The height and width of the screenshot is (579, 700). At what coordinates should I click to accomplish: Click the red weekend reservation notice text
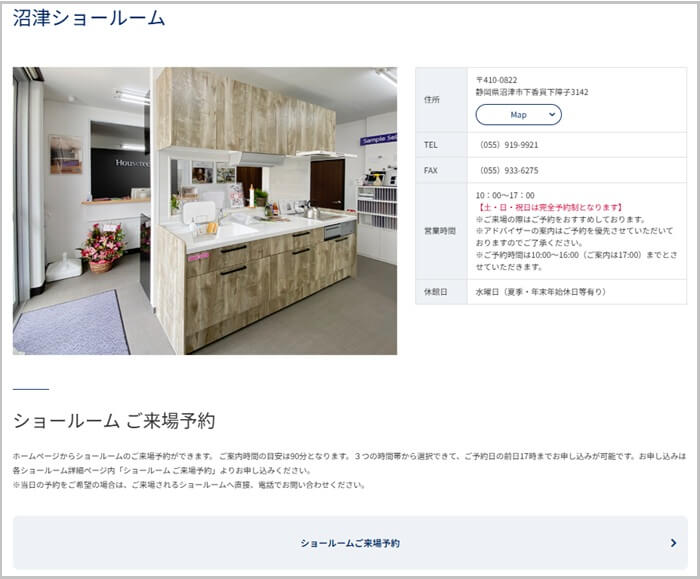pyautogui.click(x=548, y=207)
